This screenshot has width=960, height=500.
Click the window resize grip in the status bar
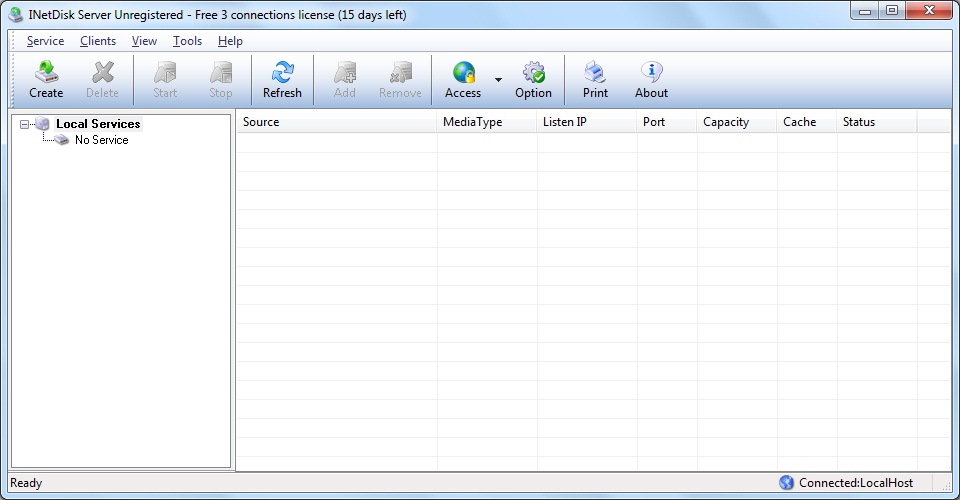[x=946, y=486]
